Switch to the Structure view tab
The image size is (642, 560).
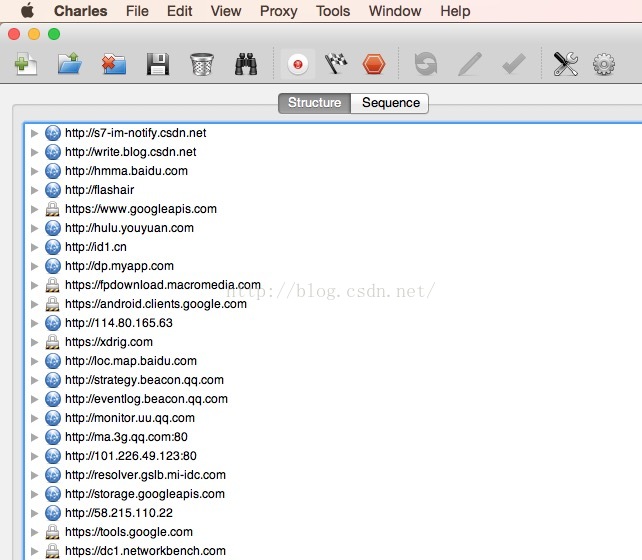tap(314, 103)
